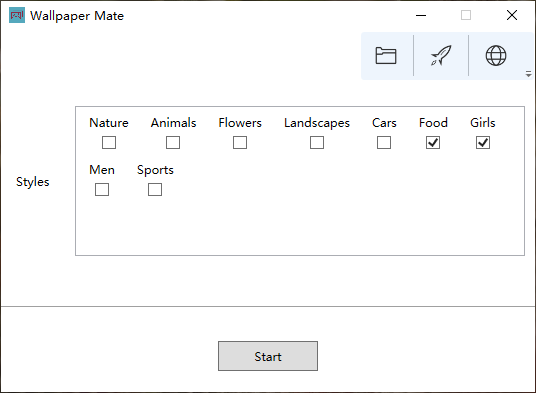Select the Landscapes checkbox
The height and width of the screenshot is (393, 536).
[x=317, y=143]
